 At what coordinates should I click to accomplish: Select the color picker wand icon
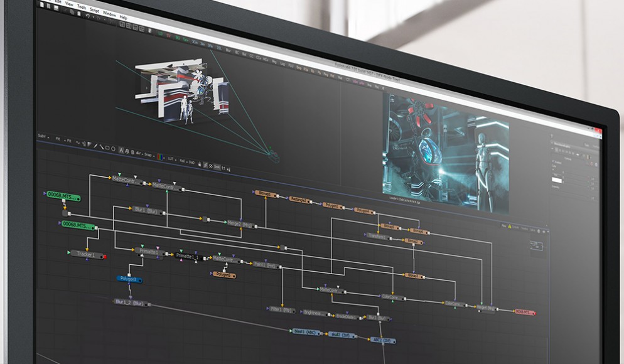tap(102, 146)
